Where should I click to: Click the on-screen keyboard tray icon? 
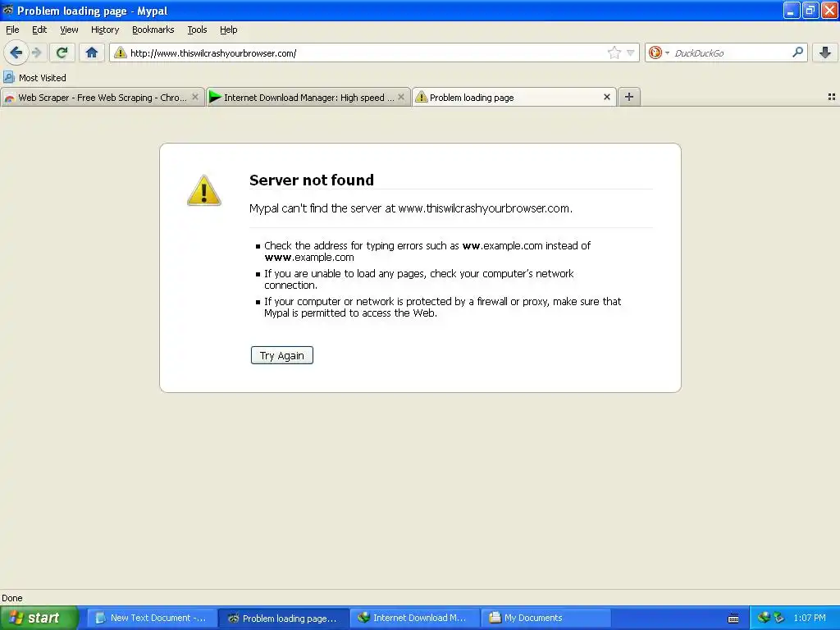733,619
